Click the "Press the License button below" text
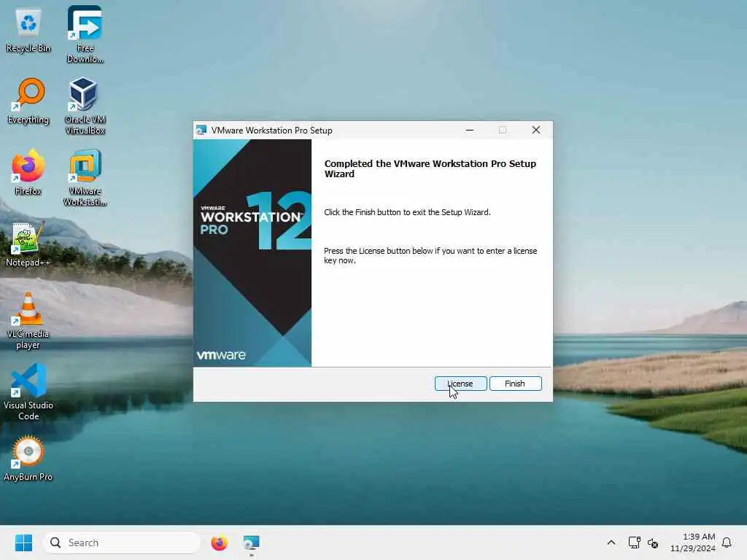 [430, 255]
